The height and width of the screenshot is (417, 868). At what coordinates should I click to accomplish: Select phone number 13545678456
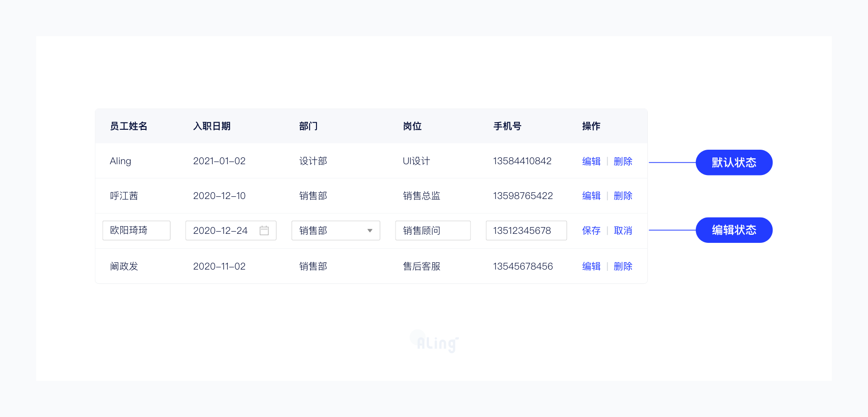(523, 266)
